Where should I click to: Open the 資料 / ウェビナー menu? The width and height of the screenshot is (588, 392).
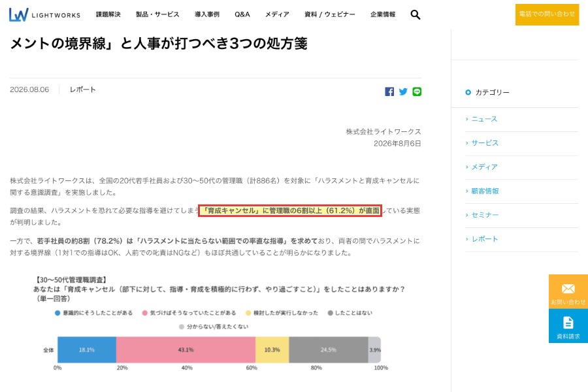tap(330, 14)
